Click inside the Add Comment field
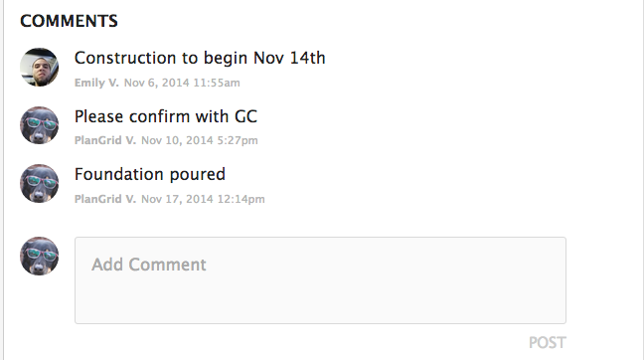The image size is (644, 360). pos(320,280)
